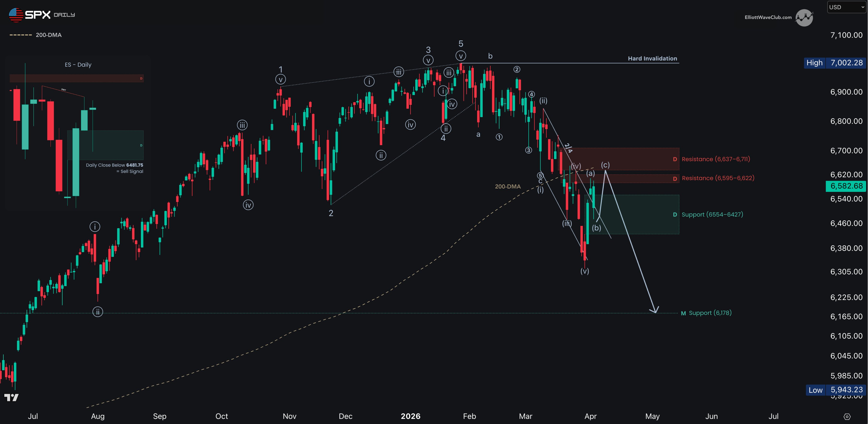Viewport: 868px width, 424px height.
Task: Select the wave (c) projection label
Action: click(605, 165)
